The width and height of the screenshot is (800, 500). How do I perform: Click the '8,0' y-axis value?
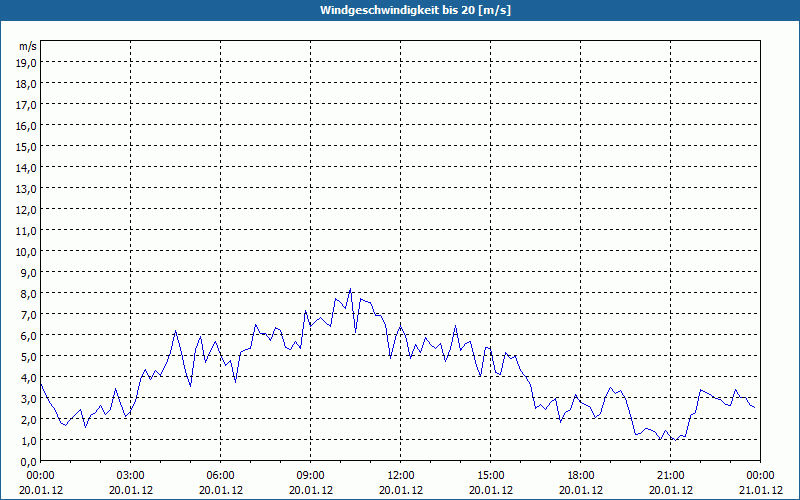pos(29,294)
